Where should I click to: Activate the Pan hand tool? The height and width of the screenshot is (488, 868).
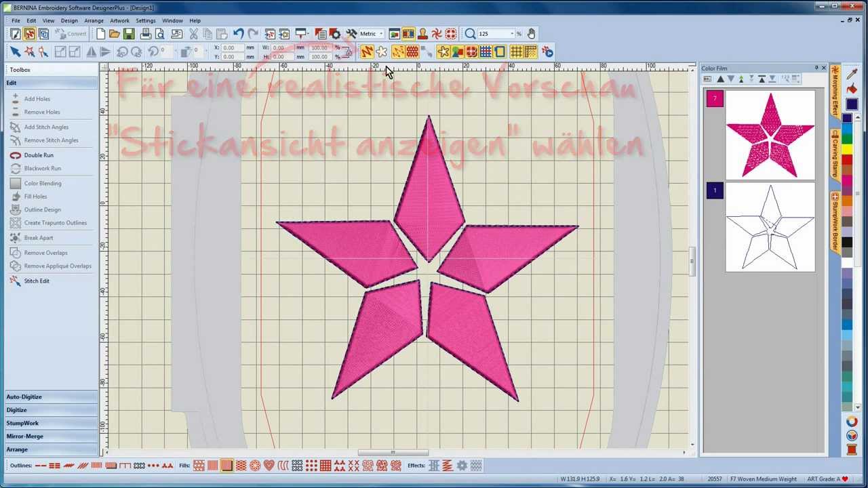coord(532,34)
